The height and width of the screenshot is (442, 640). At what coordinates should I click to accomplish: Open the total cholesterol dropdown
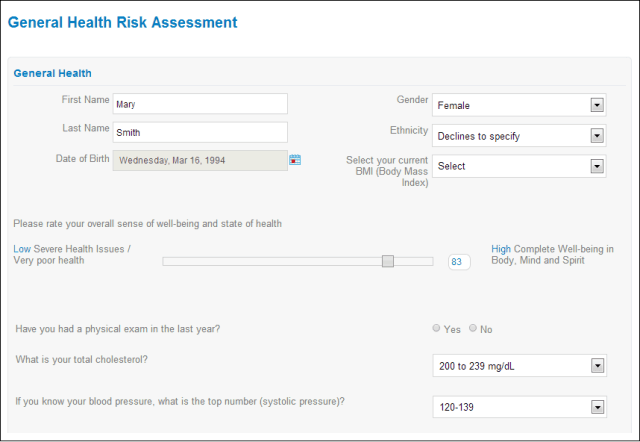597,367
